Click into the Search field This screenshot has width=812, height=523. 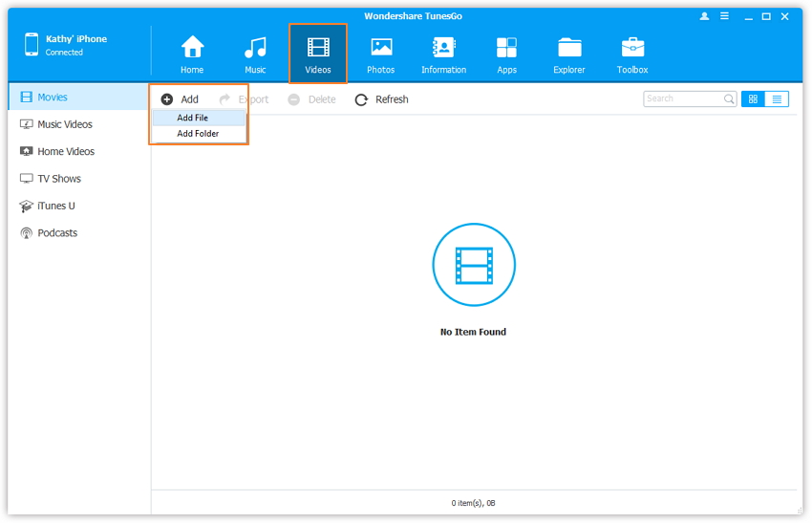pos(682,98)
